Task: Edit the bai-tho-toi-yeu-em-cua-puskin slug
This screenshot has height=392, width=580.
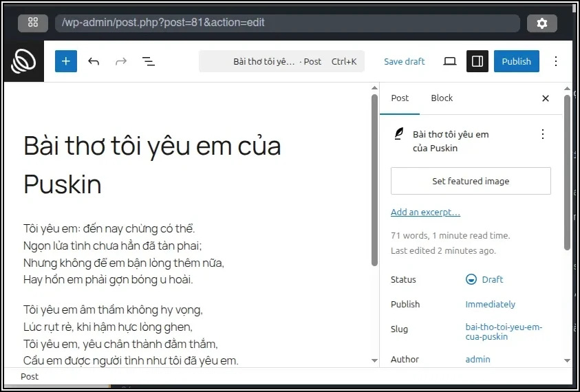Action: point(504,331)
